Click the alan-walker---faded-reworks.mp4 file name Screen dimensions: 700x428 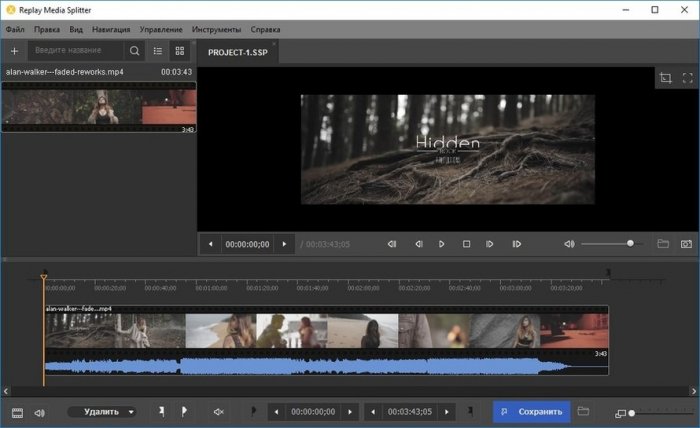(x=65, y=72)
